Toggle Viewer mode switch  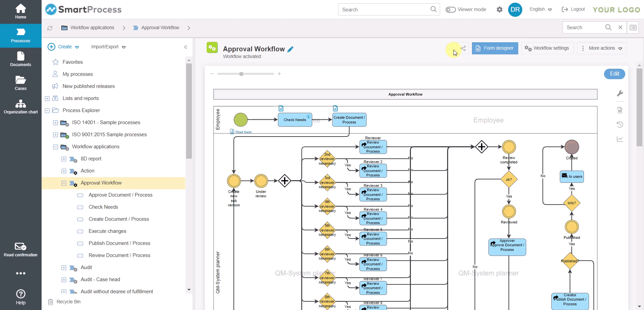click(x=450, y=10)
